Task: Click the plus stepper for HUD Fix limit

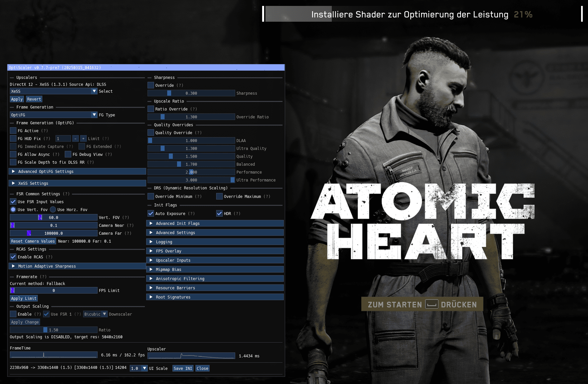Action: click(83, 139)
